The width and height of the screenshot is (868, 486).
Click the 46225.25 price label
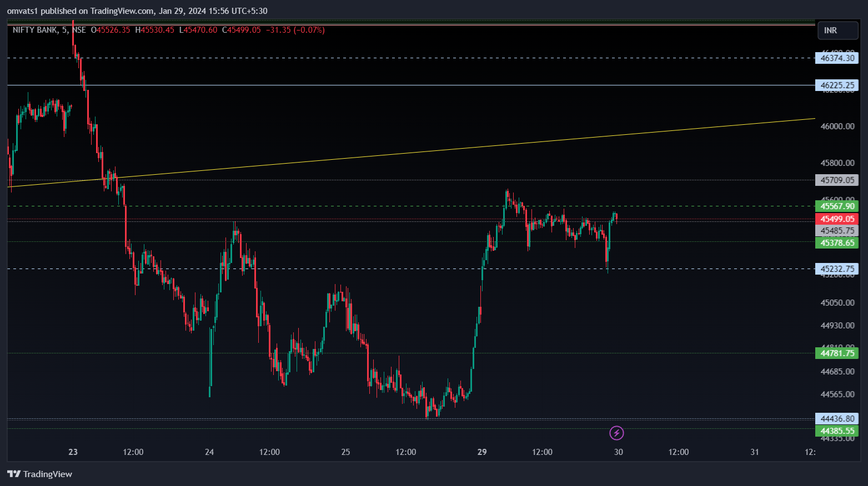coord(836,85)
